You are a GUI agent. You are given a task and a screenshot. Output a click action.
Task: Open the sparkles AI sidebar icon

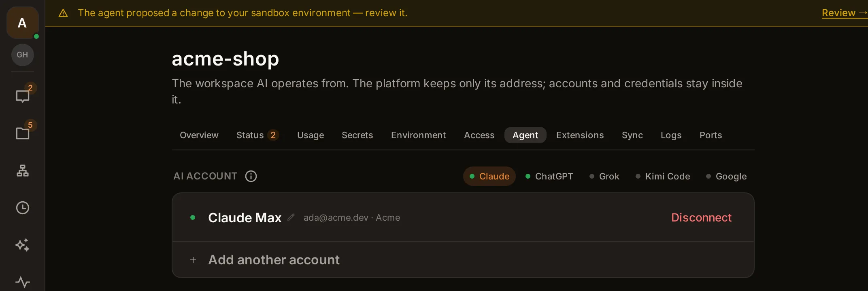(x=23, y=245)
